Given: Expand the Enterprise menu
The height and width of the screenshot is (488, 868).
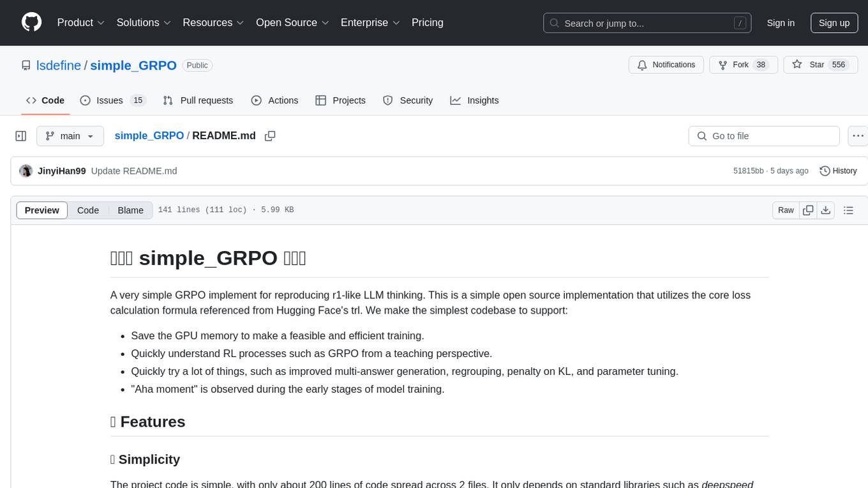Looking at the screenshot, I should [x=370, y=22].
